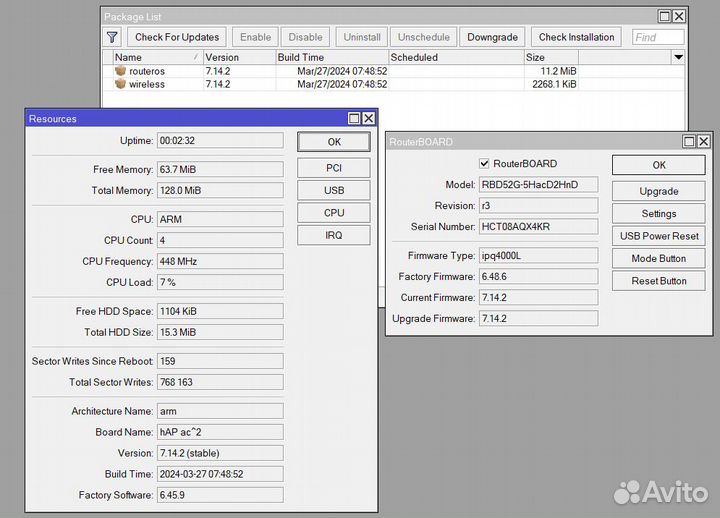
Task: Click the Version field 7.14.2 (stable)
Action: tap(220, 453)
